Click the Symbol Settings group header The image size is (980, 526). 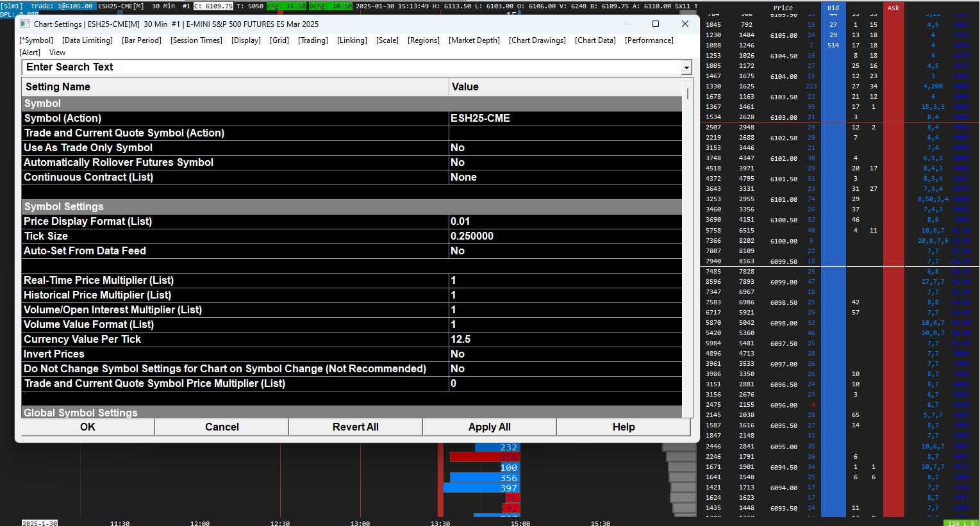[352, 207]
